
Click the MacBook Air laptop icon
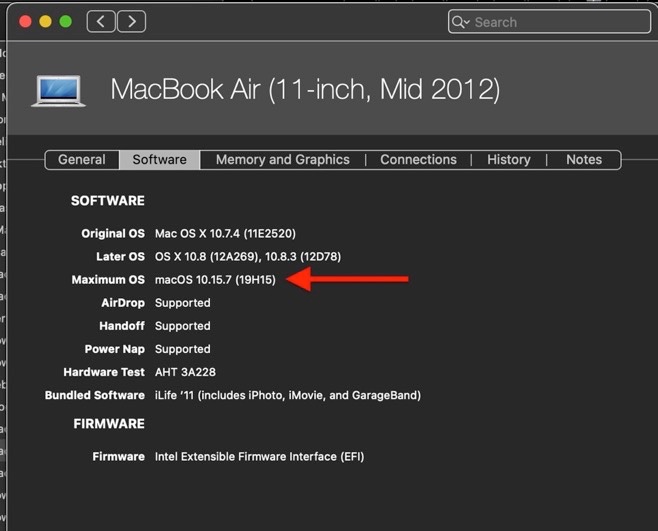tap(58, 91)
